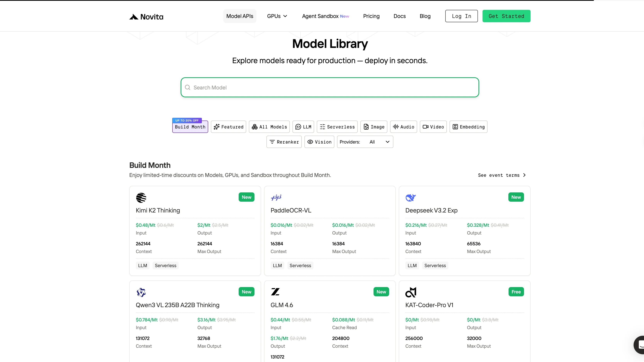Image resolution: width=644 pixels, height=362 pixels.
Task: Open the PaddleOCR-VL model
Action: (291, 210)
